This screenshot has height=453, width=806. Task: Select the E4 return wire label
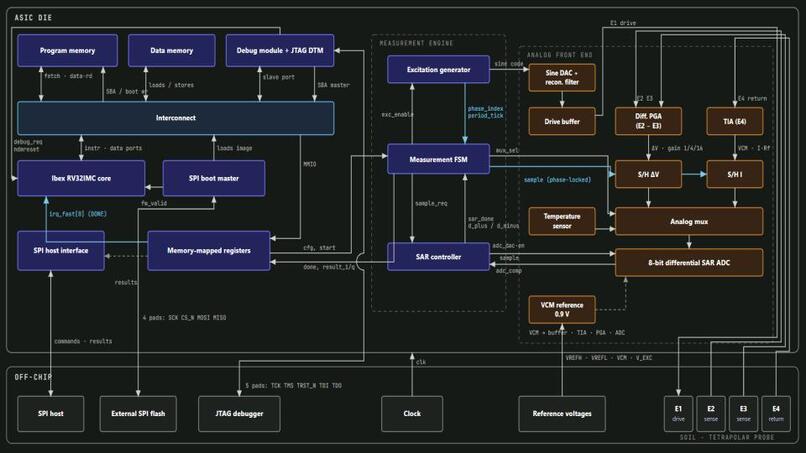(x=752, y=98)
